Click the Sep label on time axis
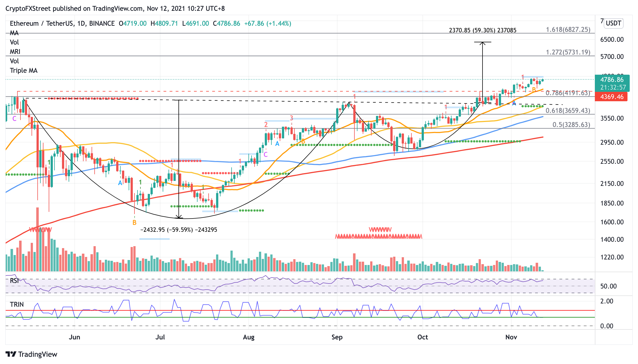 337,337
